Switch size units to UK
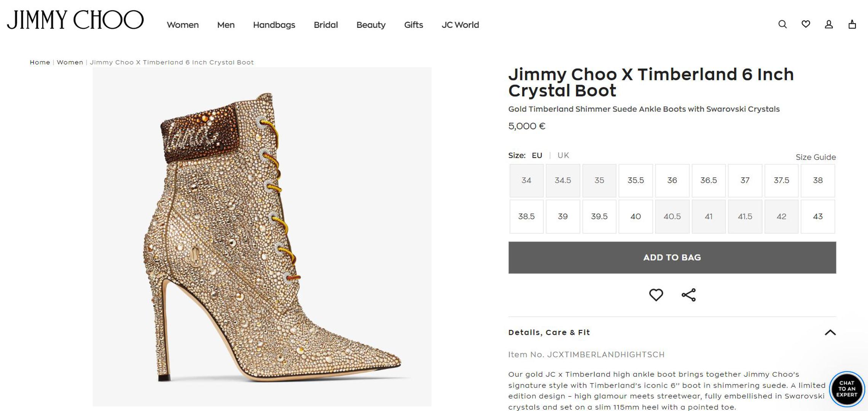 (563, 155)
